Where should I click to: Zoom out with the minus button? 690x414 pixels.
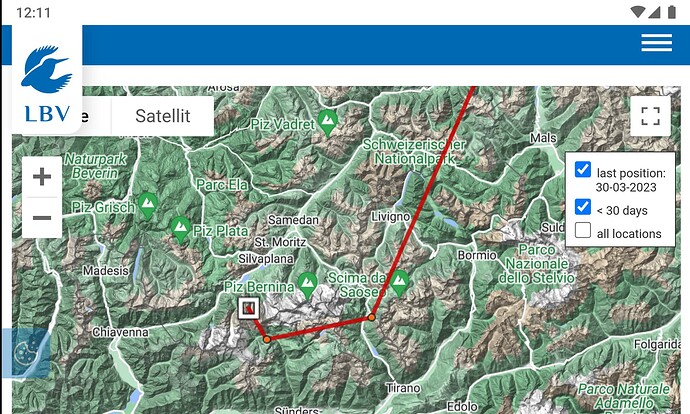[x=42, y=218]
